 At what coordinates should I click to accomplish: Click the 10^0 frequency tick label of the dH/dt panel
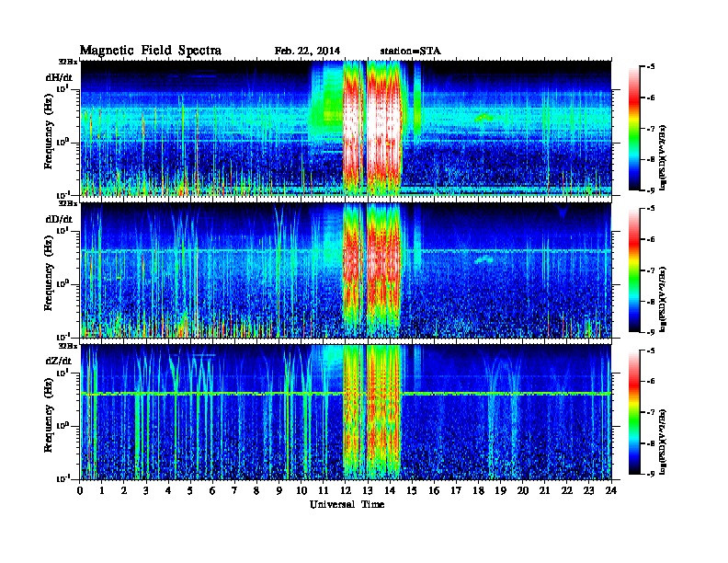coord(63,142)
